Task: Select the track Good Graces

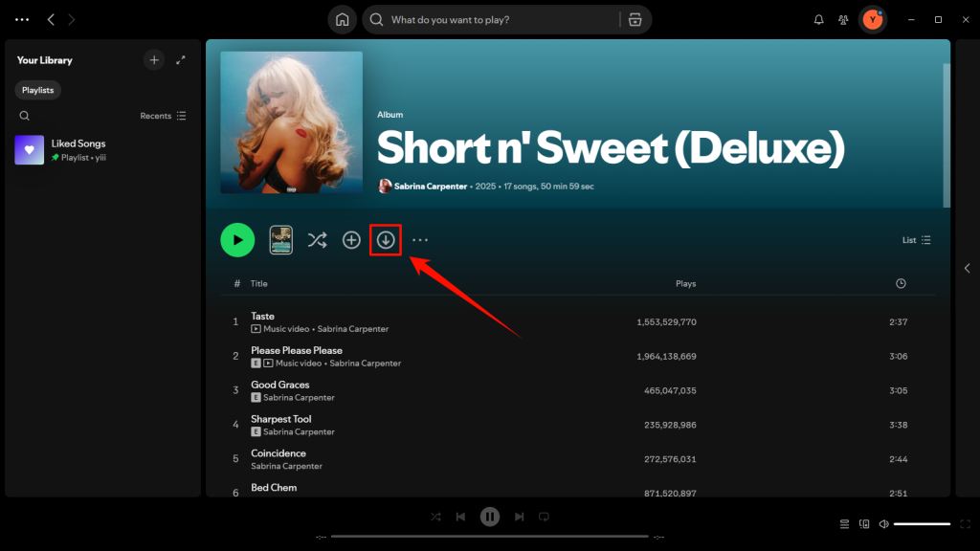Action: 280,385
